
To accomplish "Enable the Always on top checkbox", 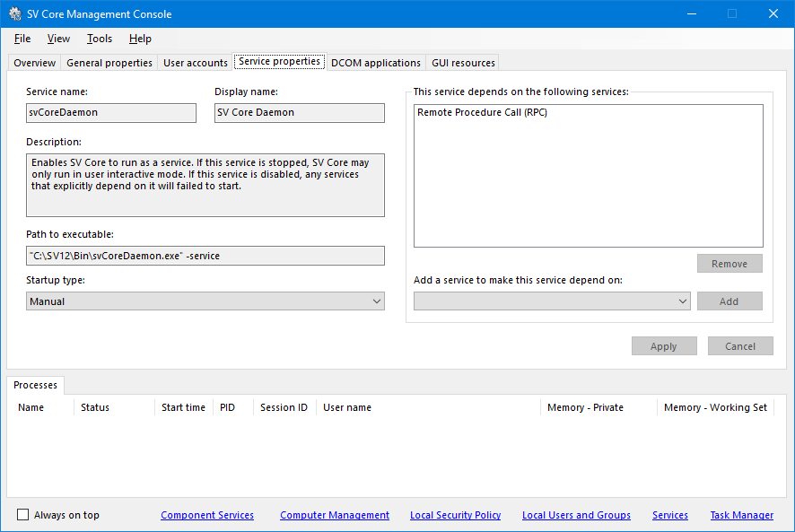I will tap(22, 513).
